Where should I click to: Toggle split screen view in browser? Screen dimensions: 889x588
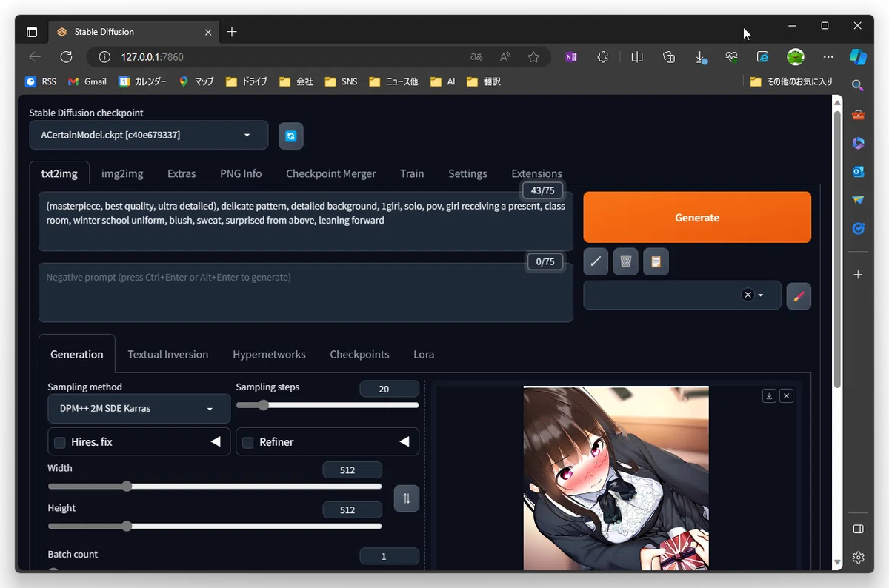pyautogui.click(x=636, y=57)
